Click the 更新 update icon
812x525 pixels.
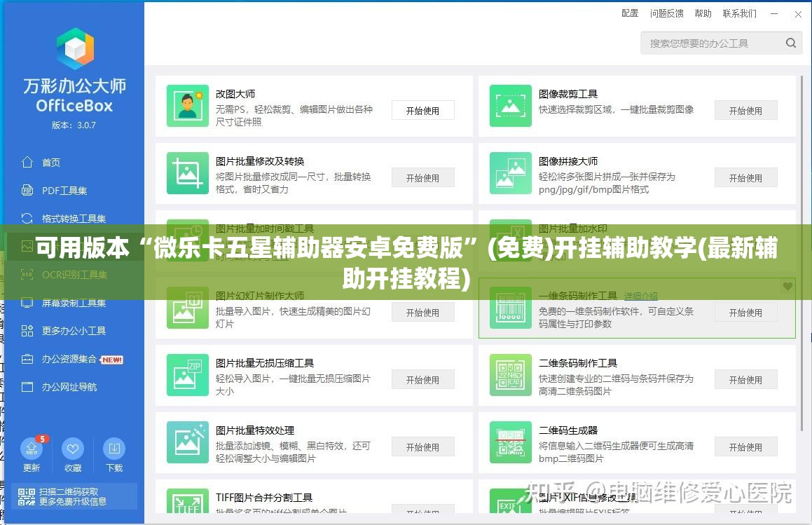pyautogui.click(x=32, y=449)
